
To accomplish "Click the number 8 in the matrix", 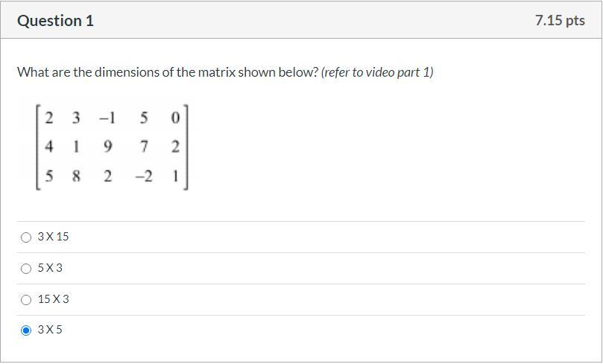I will [x=76, y=176].
